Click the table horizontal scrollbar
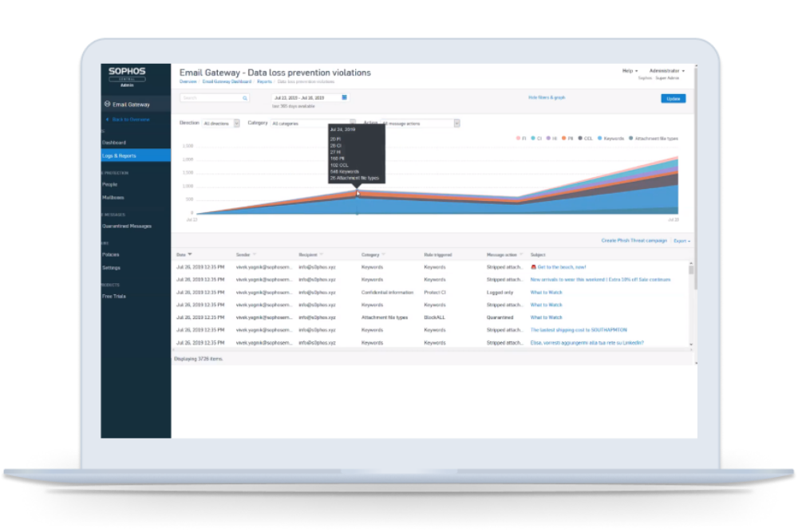Viewport: 798px width, 532px height. point(433,350)
